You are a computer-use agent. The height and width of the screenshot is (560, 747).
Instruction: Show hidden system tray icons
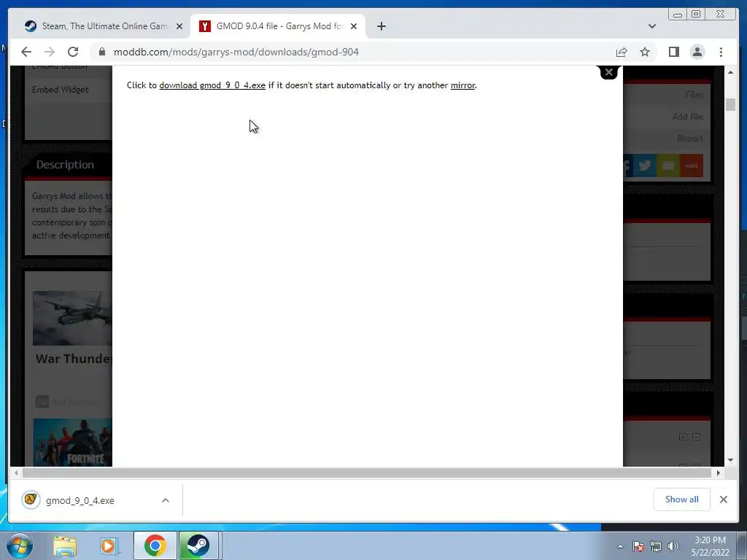(620, 546)
